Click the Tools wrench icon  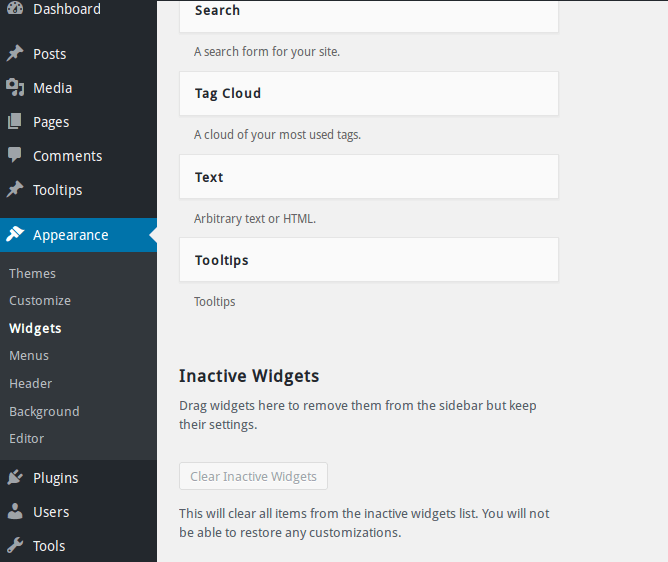point(15,545)
